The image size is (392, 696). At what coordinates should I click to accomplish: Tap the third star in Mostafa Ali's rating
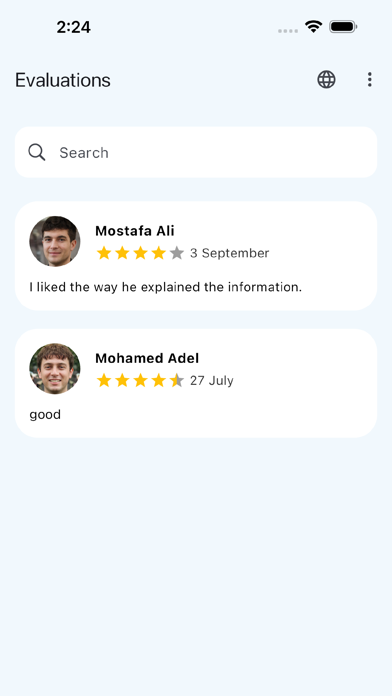click(x=140, y=253)
